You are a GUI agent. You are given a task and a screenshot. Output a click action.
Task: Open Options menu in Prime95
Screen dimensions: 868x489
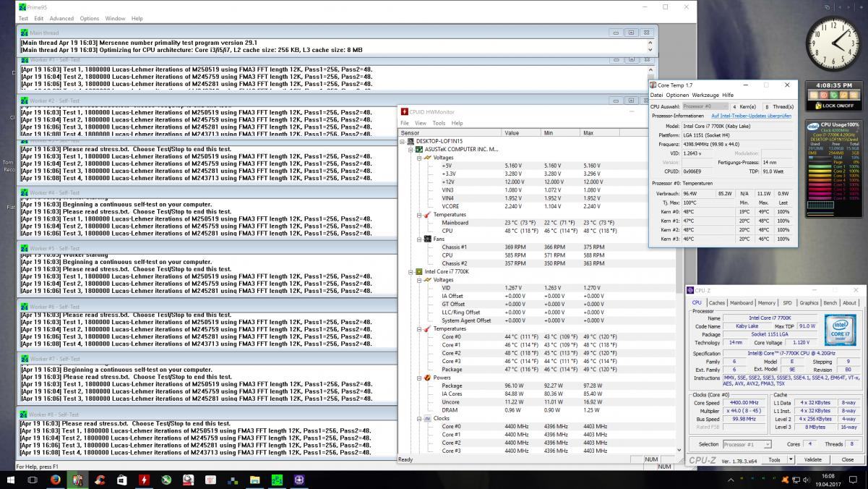90,18
